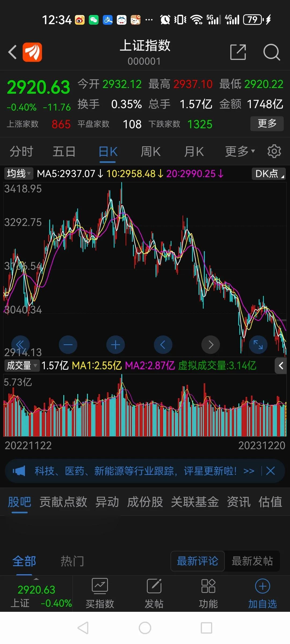Tap the current price 2920.63
This screenshot has height=644, width=290.
pyautogui.click(x=38, y=87)
